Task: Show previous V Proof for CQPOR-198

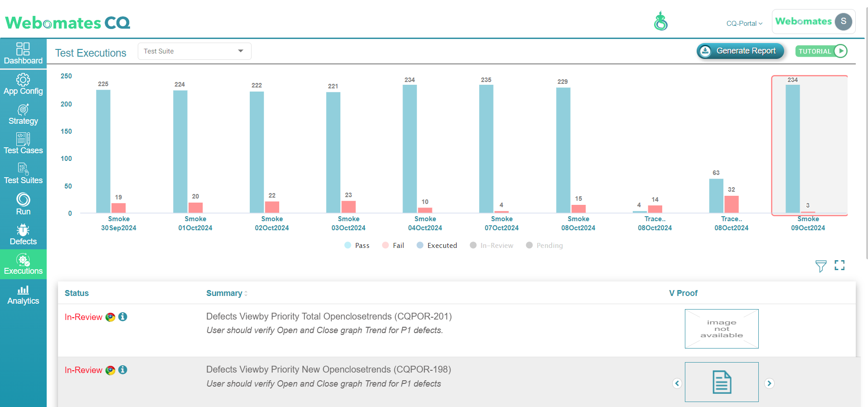Action: coord(677,383)
